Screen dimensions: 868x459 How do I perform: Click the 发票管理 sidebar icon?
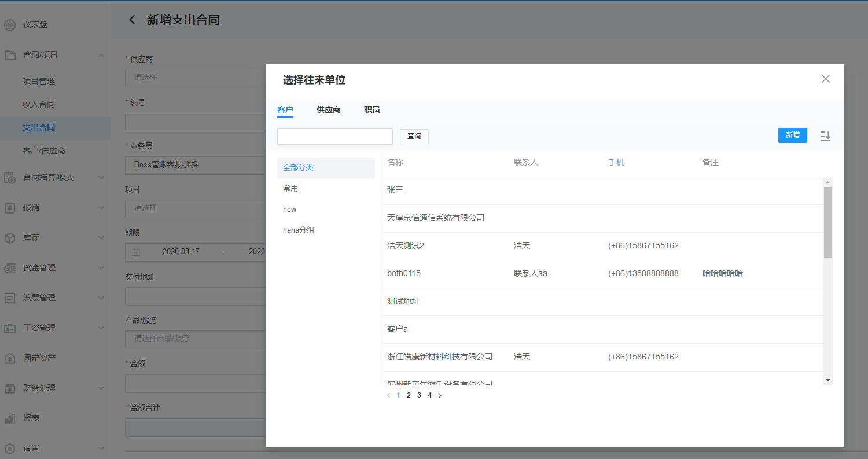coord(10,298)
